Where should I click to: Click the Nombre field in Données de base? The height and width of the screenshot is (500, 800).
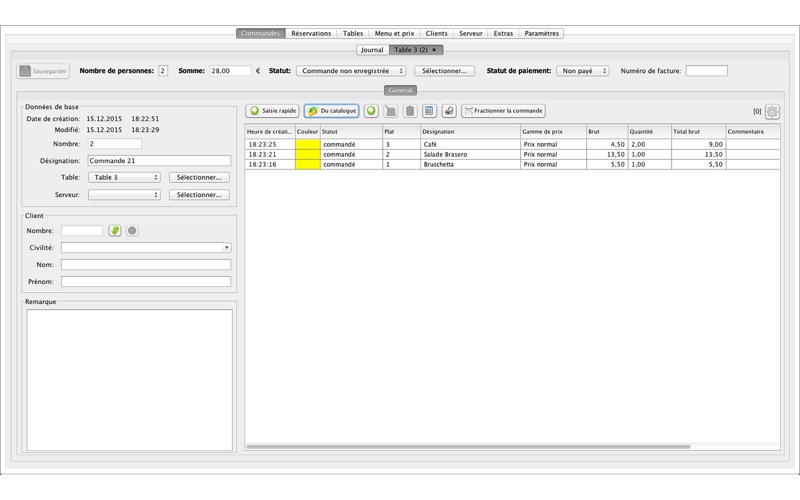pyautogui.click(x=114, y=144)
